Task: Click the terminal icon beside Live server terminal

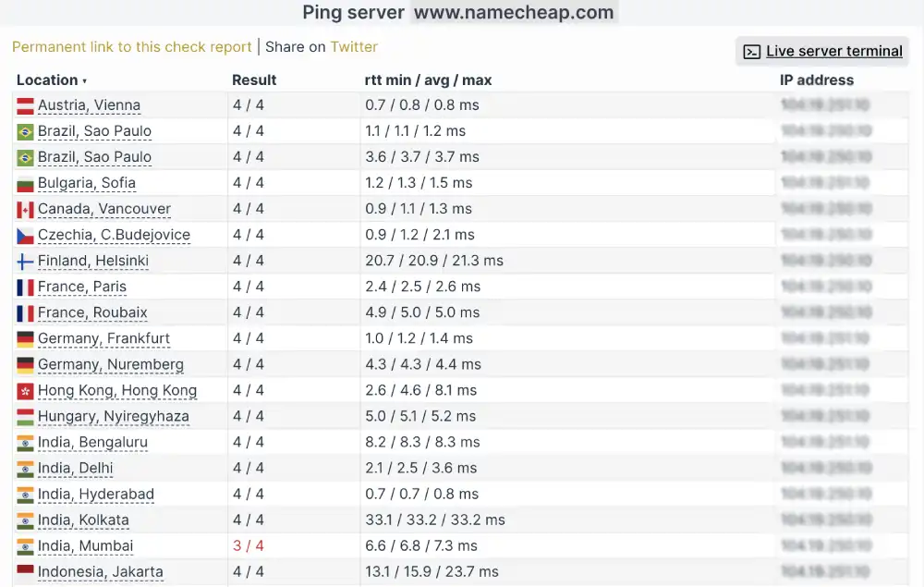Action: click(x=749, y=51)
